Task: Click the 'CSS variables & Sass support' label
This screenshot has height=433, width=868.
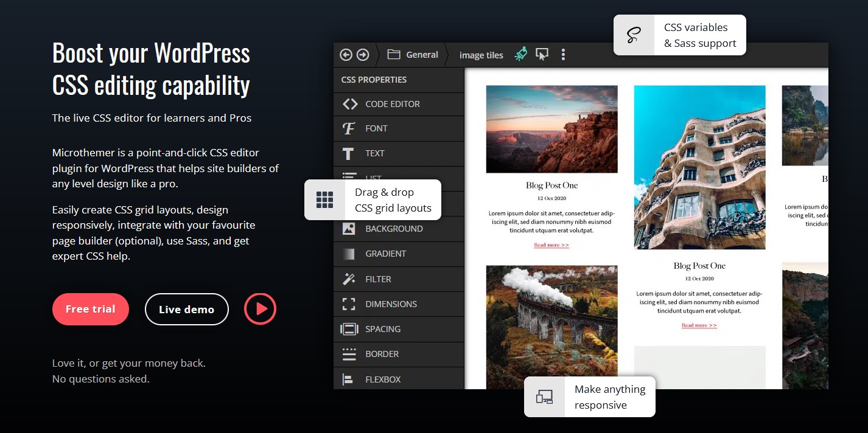Action: [x=700, y=35]
